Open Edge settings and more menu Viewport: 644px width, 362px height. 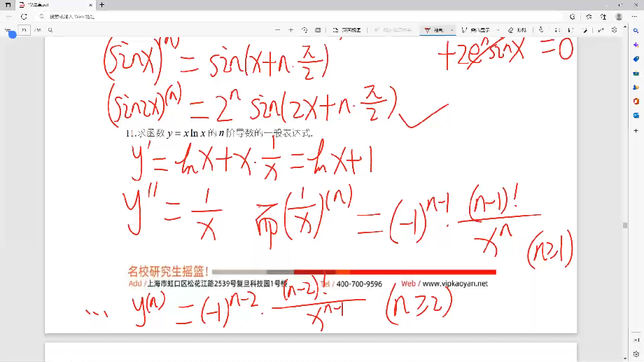635,15
